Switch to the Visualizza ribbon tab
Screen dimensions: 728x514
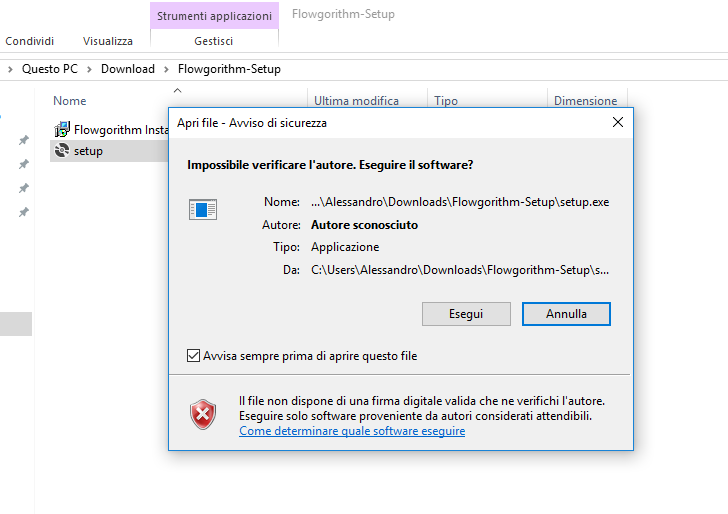pyautogui.click(x=108, y=41)
